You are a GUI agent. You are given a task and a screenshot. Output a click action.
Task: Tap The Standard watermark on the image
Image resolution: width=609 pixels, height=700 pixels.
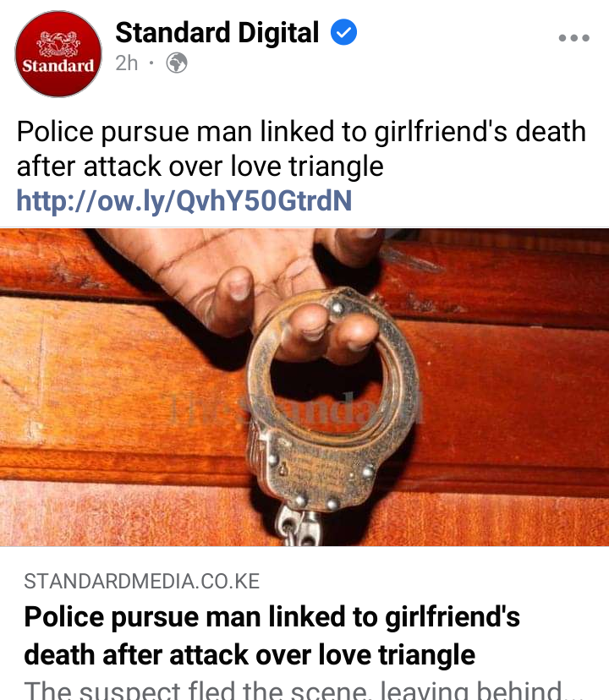point(295,408)
